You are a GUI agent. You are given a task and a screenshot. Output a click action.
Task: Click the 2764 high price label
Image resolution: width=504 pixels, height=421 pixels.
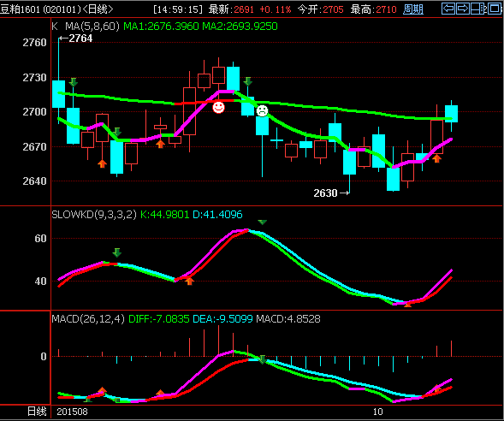tap(80, 39)
